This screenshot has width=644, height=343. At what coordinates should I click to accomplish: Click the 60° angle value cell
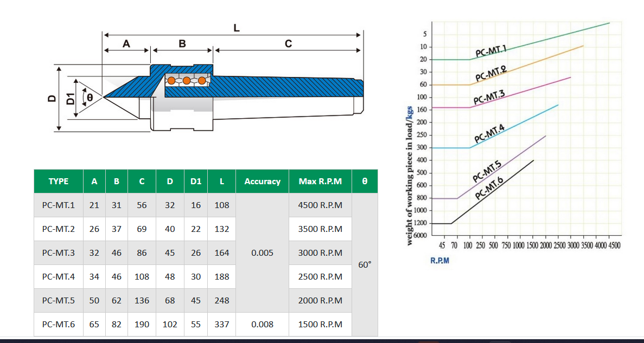click(x=365, y=264)
